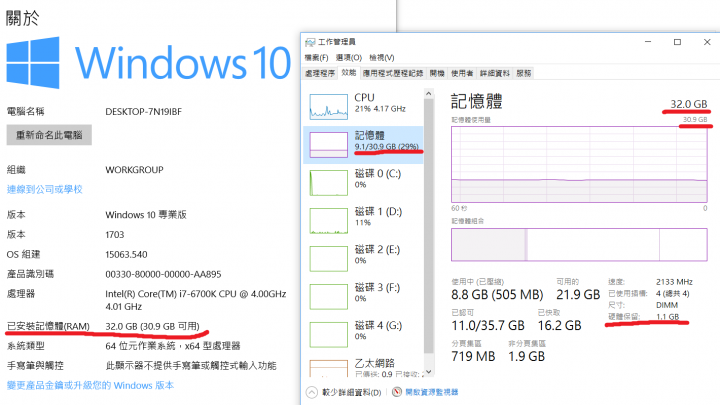Select the 乙太網路 Ethernet graph item
Image resolution: width=720 pixels, height=405 pixels.
coord(363,368)
